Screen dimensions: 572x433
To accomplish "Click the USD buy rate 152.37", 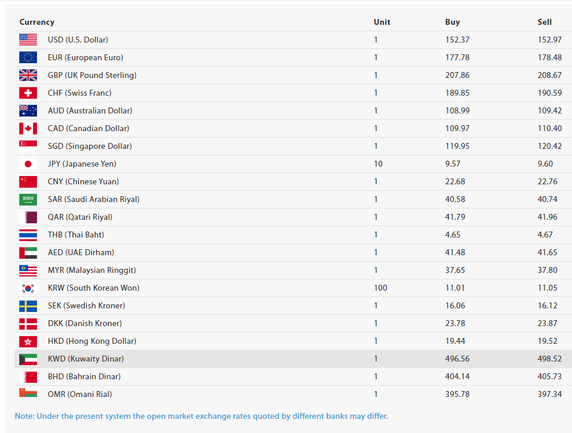I will pyautogui.click(x=457, y=40).
